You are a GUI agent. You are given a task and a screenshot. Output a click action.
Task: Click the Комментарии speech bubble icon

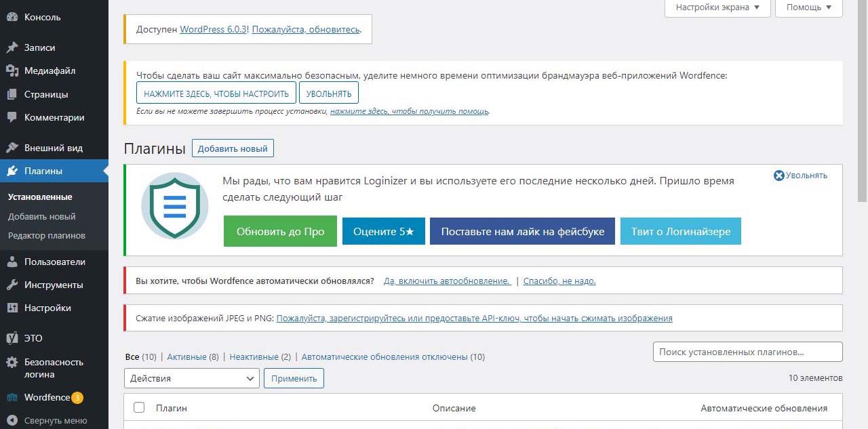12,117
